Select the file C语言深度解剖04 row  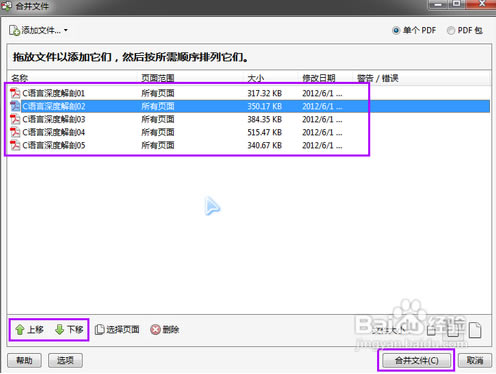[249, 132]
